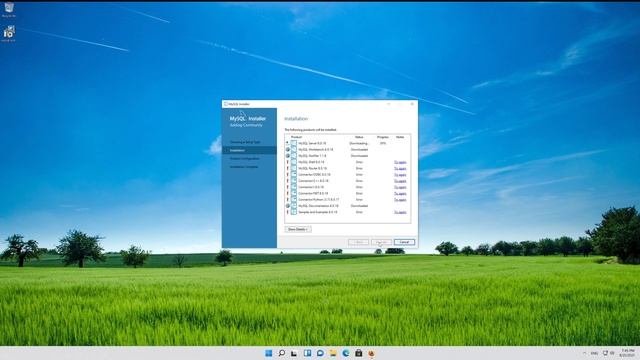
Task: Click the Downloading status of MySQL Server
Action: 359,143
